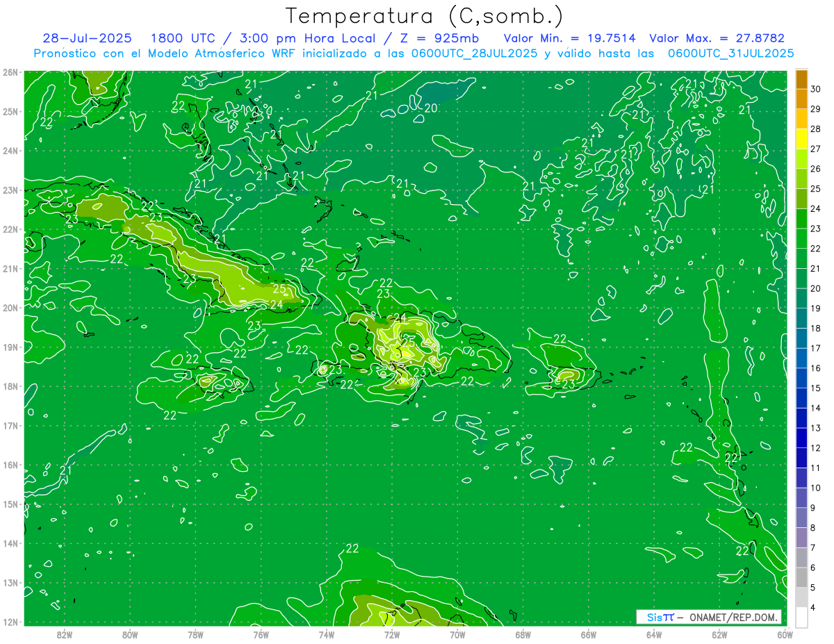
Task: Click the '23N' latitude axis label
Action: (10, 190)
